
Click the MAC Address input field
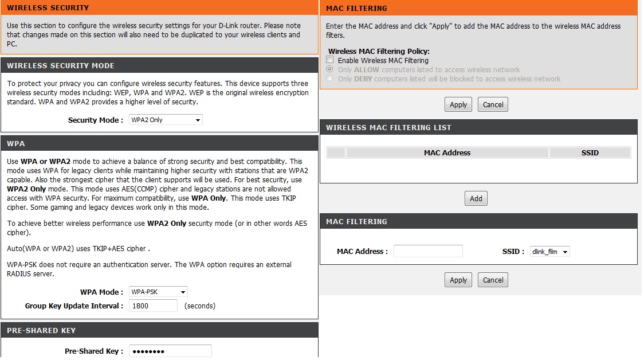point(428,251)
